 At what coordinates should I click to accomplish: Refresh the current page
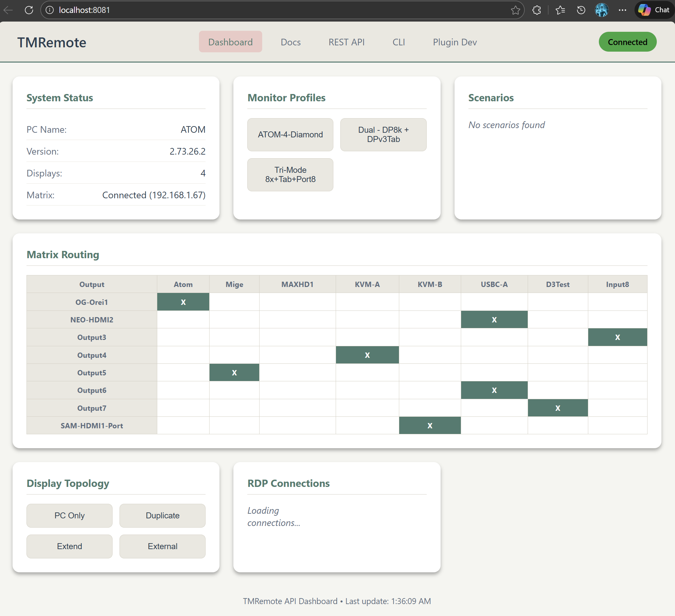28,10
